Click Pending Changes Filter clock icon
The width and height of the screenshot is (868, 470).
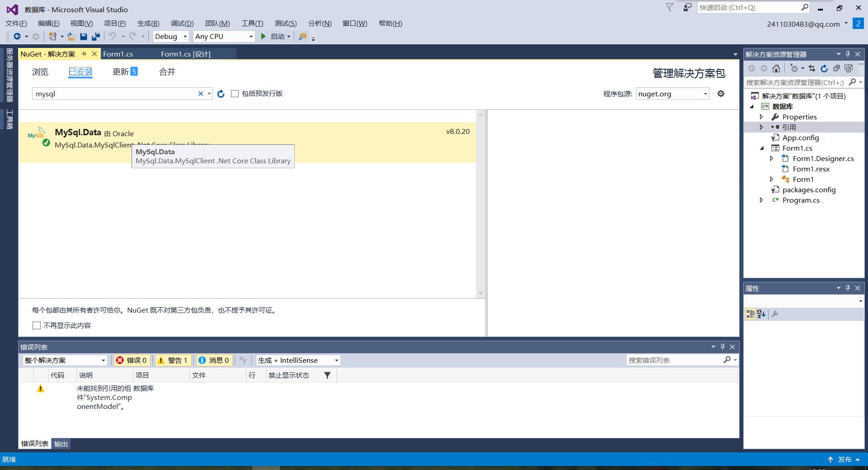(x=794, y=68)
